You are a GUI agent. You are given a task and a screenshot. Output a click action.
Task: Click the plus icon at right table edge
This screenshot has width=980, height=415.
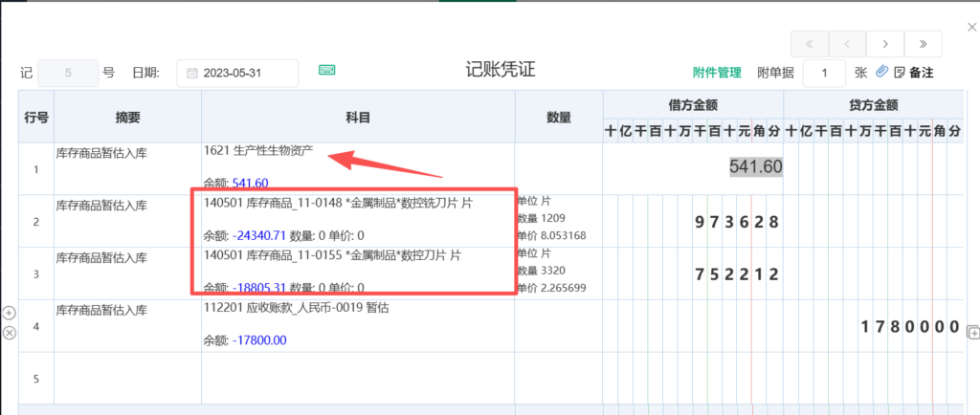coord(972,332)
